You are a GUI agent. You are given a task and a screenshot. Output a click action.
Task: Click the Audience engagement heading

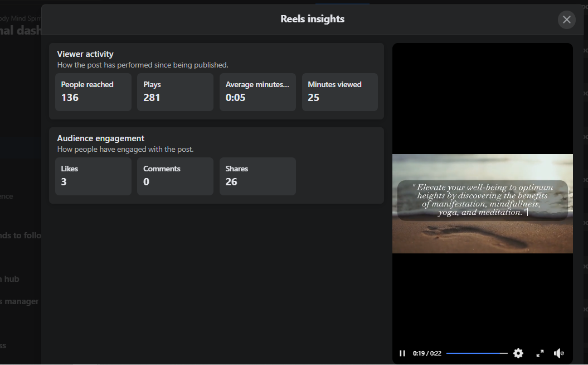click(100, 138)
